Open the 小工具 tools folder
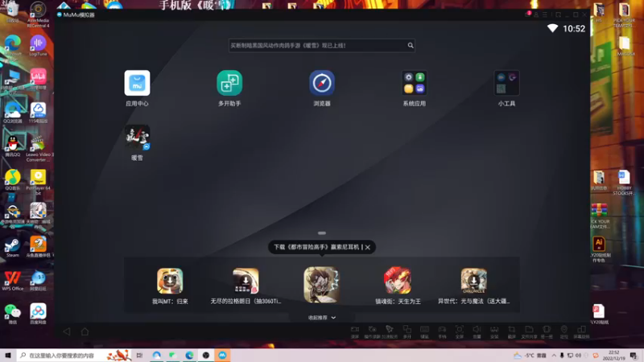644x362 pixels. [506, 84]
